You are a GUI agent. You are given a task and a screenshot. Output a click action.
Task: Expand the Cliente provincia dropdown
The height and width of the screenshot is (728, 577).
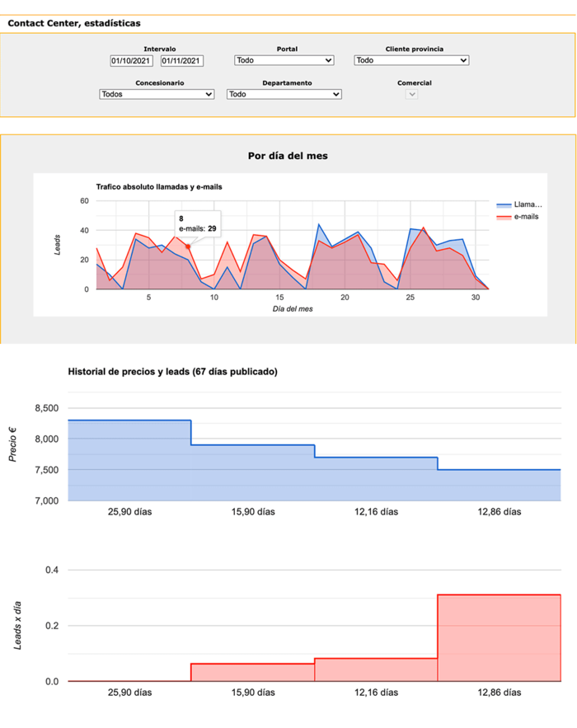410,60
